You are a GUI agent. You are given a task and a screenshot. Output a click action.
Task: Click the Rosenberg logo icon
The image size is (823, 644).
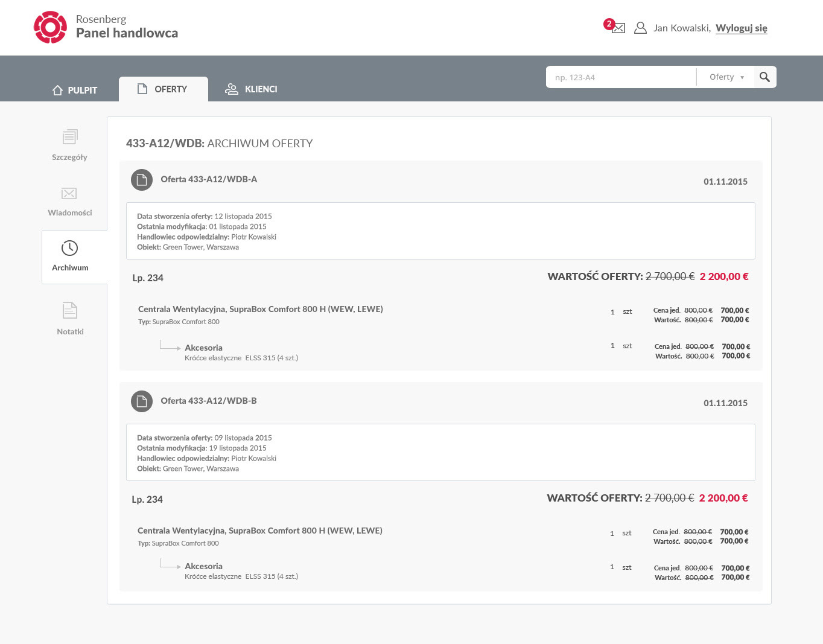[50, 27]
